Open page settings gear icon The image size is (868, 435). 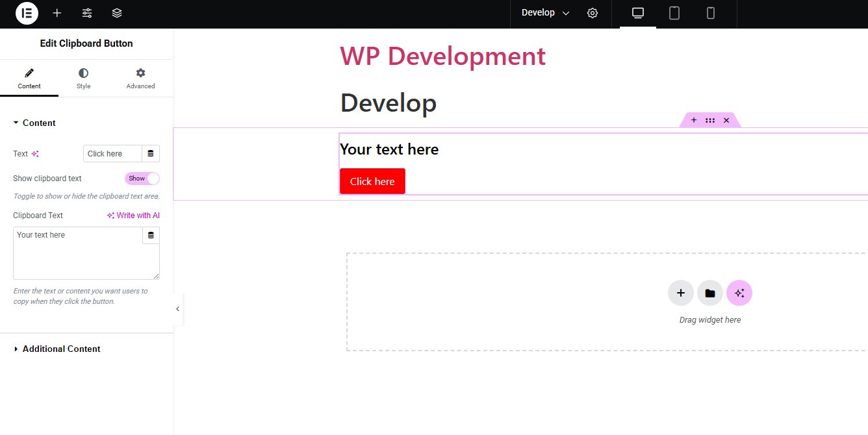pos(592,13)
